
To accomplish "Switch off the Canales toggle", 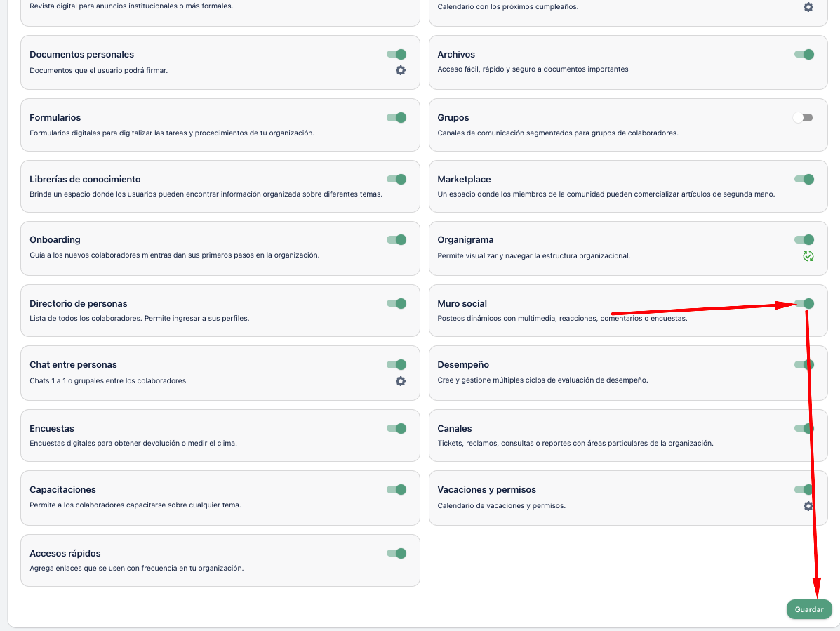I will 804,429.
